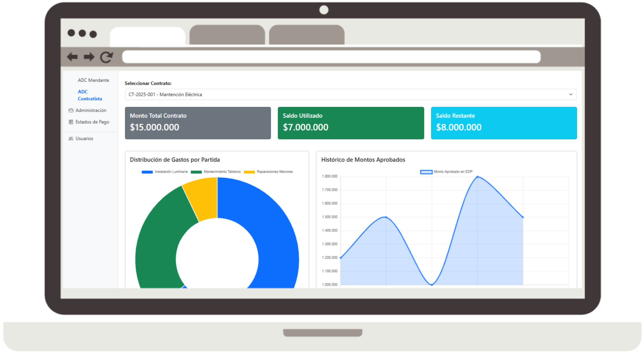The height and width of the screenshot is (356, 644).
Task: Open the Seleccionar Contrato dropdown
Action: (x=351, y=95)
